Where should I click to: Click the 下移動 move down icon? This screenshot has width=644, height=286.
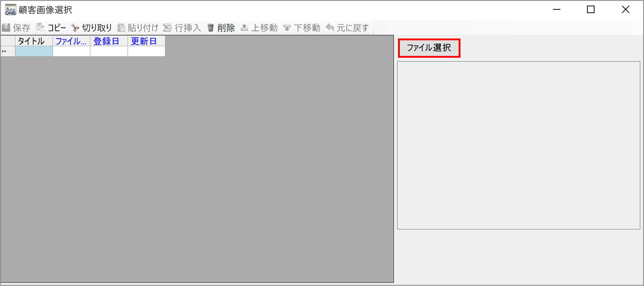click(x=287, y=28)
